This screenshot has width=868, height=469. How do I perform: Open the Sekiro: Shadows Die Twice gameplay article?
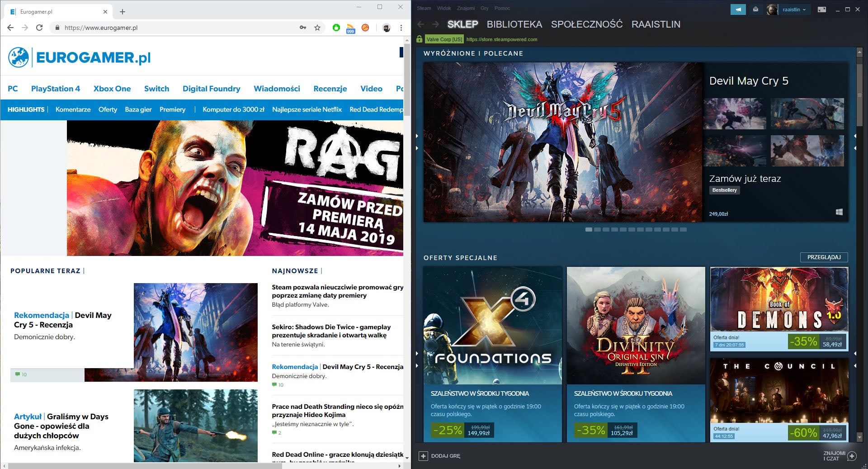pyautogui.click(x=331, y=331)
